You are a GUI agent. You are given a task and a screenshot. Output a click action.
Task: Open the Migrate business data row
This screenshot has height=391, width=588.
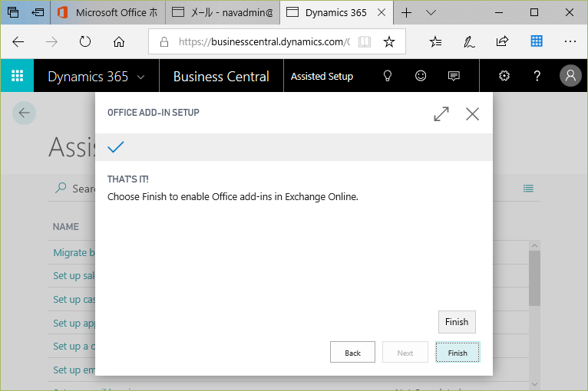[x=74, y=252]
